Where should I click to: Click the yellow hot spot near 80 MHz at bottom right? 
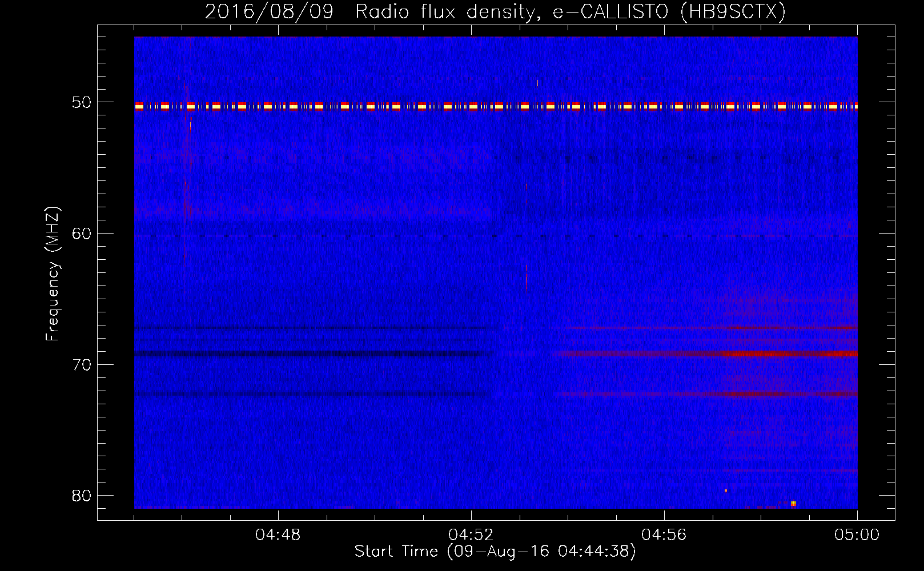(793, 504)
